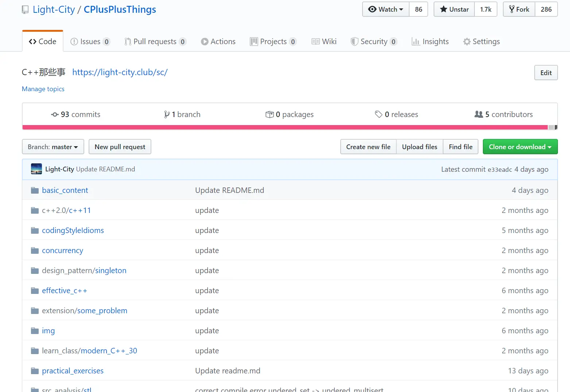Screen dimensions: 570x392
Task: View the 0 releases page
Action: click(x=396, y=115)
